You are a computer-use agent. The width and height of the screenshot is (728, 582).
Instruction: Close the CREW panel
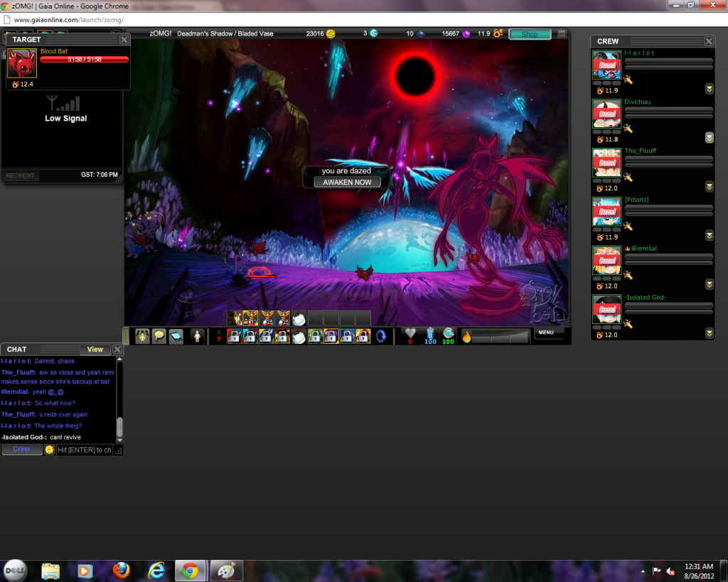(x=709, y=41)
